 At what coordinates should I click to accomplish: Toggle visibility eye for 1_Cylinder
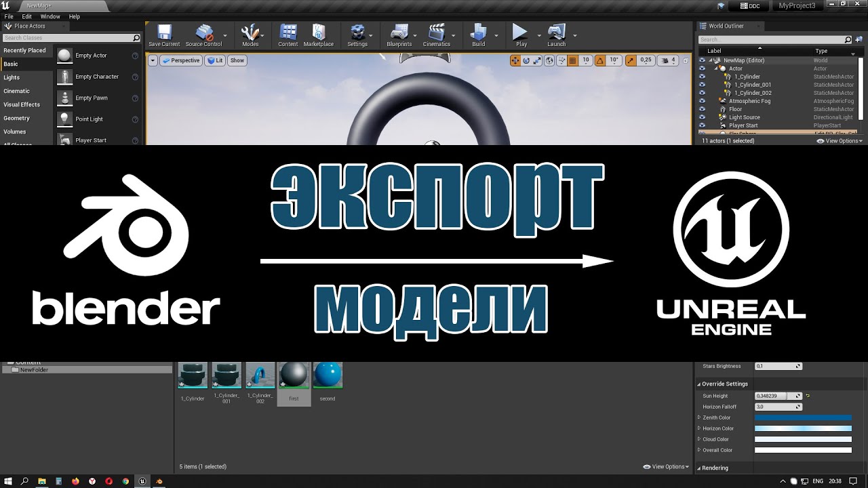[x=702, y=77]
